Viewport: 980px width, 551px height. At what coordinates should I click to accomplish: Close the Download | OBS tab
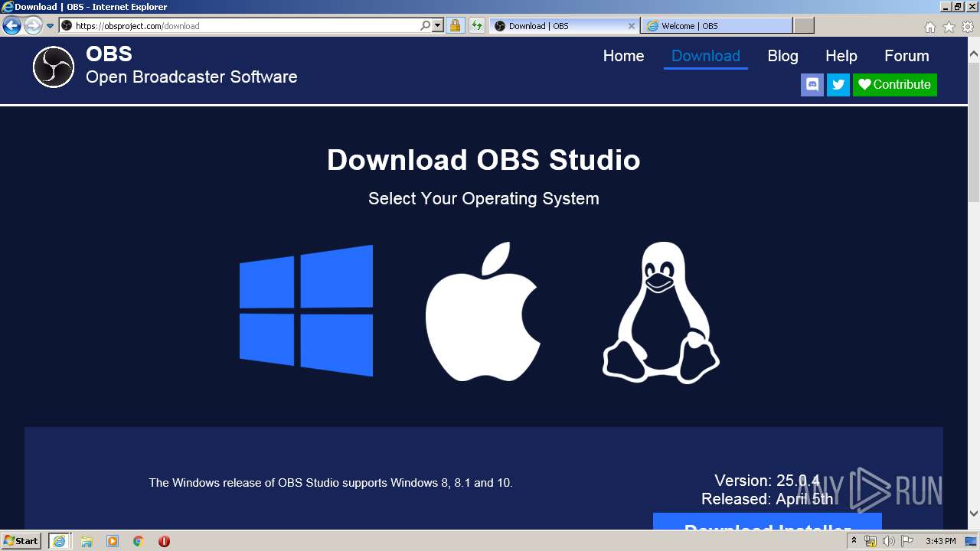[x=632, y=25]
